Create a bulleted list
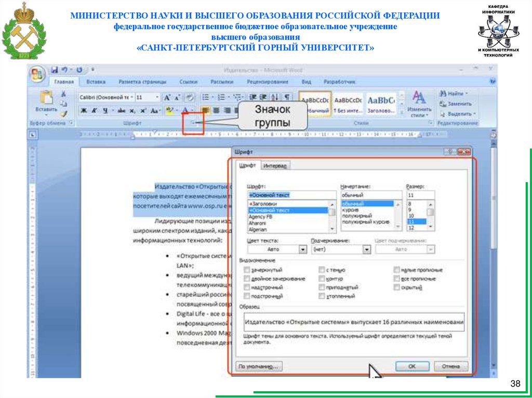This screenshot has width=532, height=398. point(205,98)
